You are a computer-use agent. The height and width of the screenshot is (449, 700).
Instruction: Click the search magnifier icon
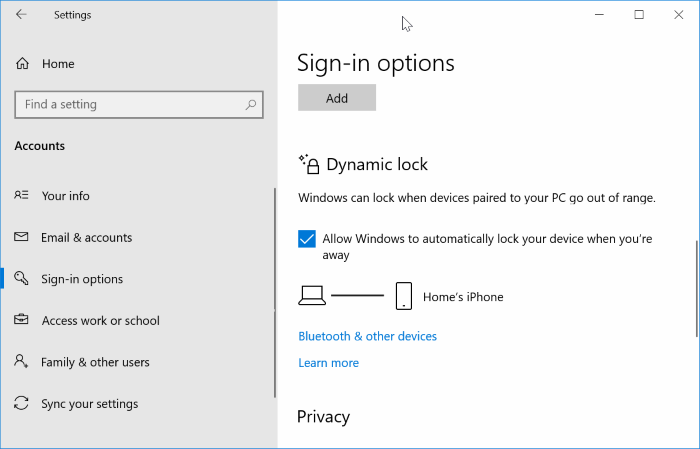pyautogui.click(x=252, y=104)
